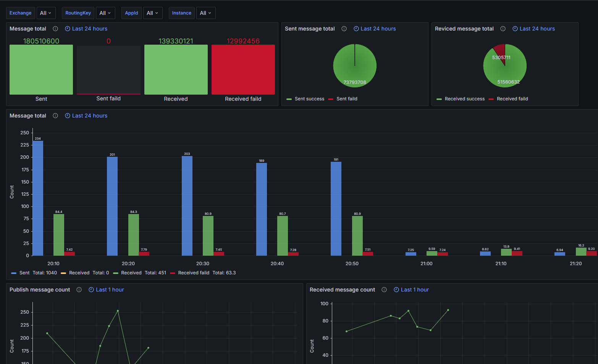Open Publish message count panel title menu
598x364 pixels.
(40, 290)
